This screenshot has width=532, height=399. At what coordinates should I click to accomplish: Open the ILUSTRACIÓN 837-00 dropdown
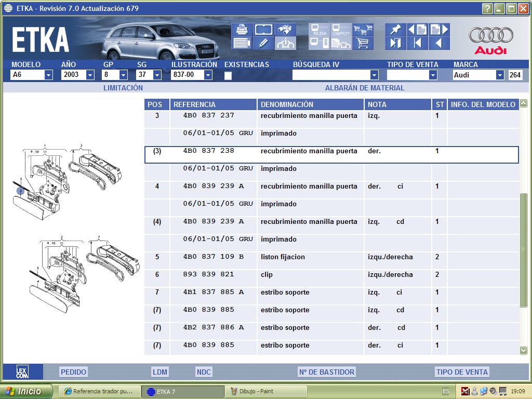208,75
